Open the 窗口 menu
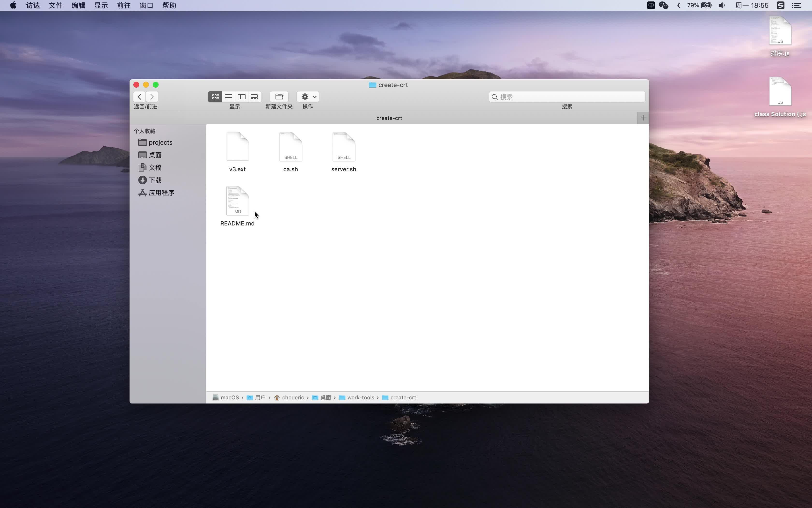 tap(146, 5)
